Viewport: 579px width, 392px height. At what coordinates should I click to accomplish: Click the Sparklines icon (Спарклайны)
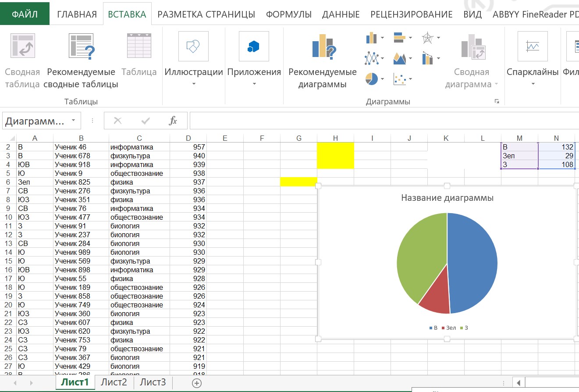coord(533,46)
